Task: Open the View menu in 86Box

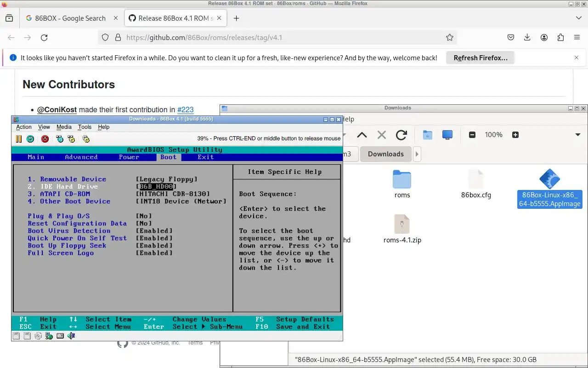Action: (x=44, y=127)
